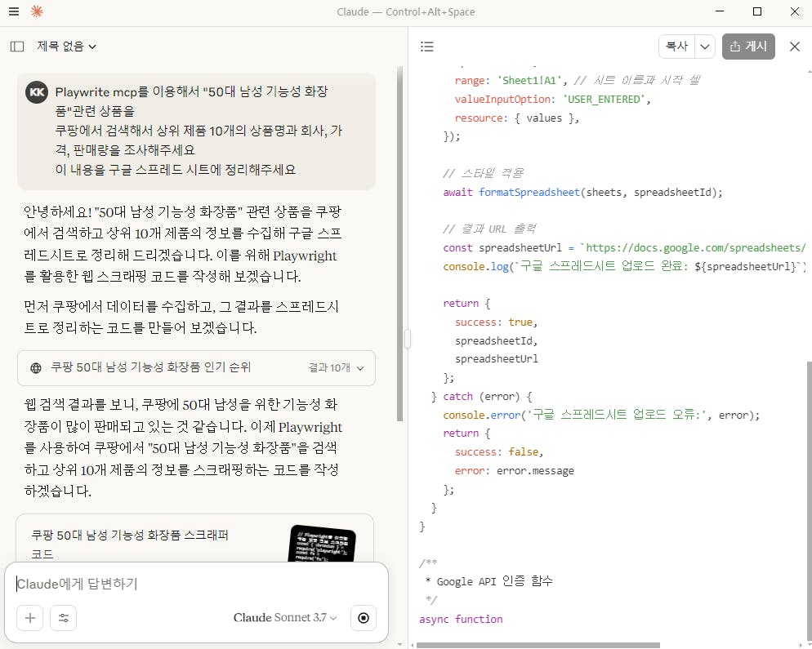The height and width of the screenshot is (649, 812).
Task: Focus the 'Claude에게 답변하기' input field
Action: click(197, 584)
